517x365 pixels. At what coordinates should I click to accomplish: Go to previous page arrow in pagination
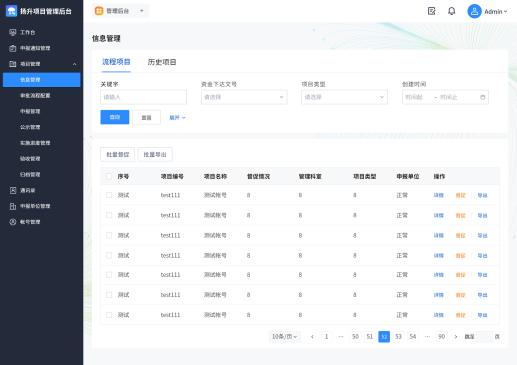tap(312, 337)
